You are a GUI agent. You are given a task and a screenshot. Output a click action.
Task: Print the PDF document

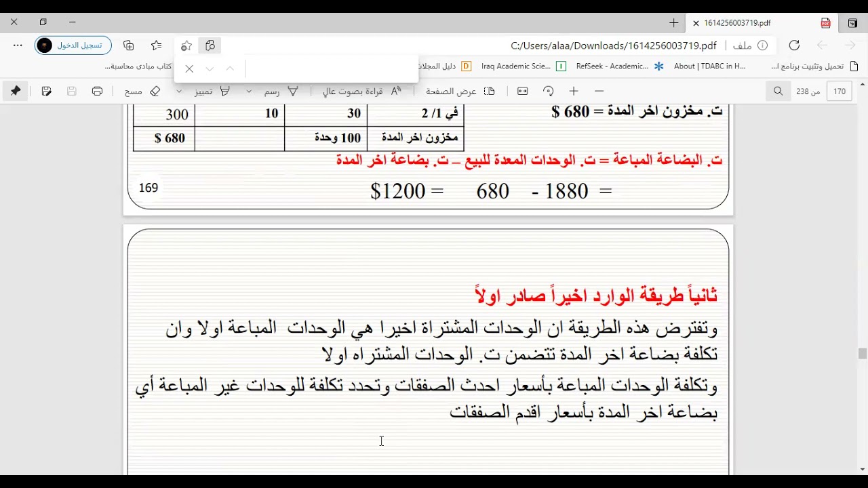[97, 91]
